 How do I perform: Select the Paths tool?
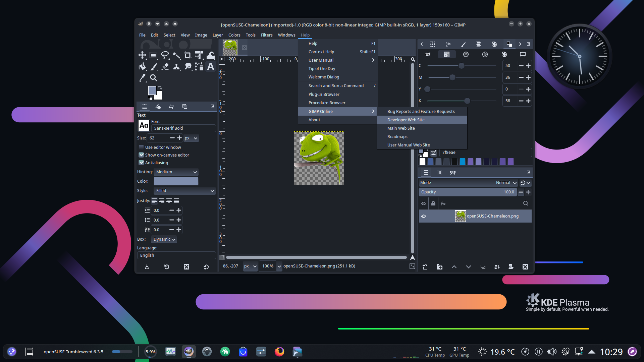[199, 67]
